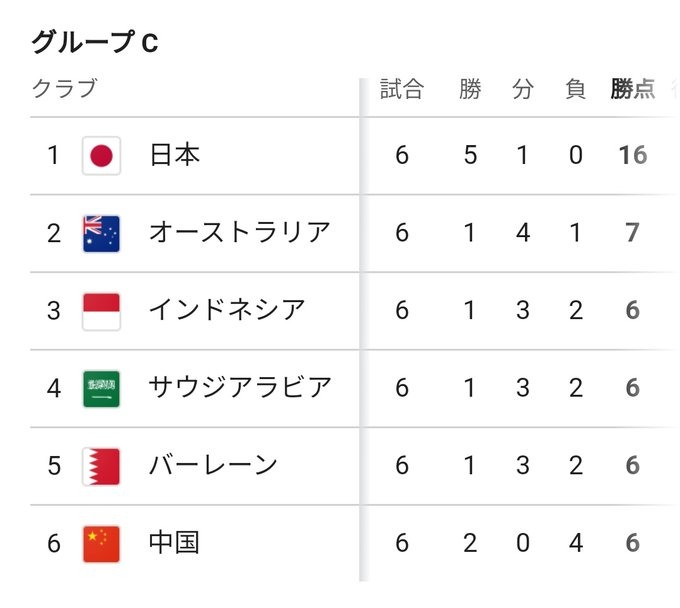Click the 負 losses column header
This screenshot has height=608, width=680.
click(x=575, y=89)
